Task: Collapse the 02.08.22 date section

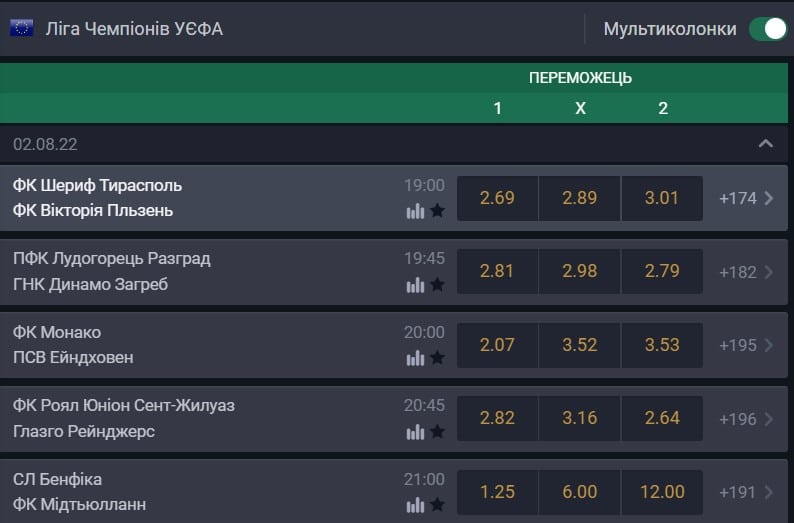Action: (x=766, y=144)
